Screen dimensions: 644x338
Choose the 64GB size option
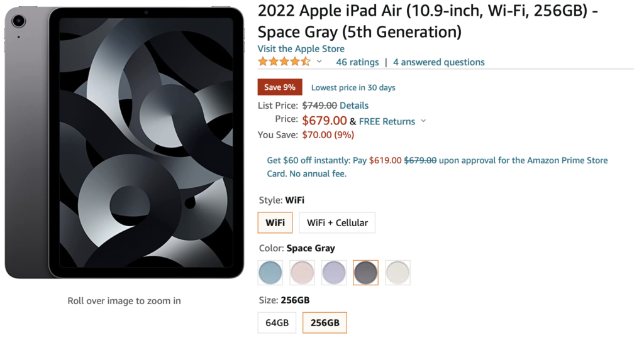point(277,323)
